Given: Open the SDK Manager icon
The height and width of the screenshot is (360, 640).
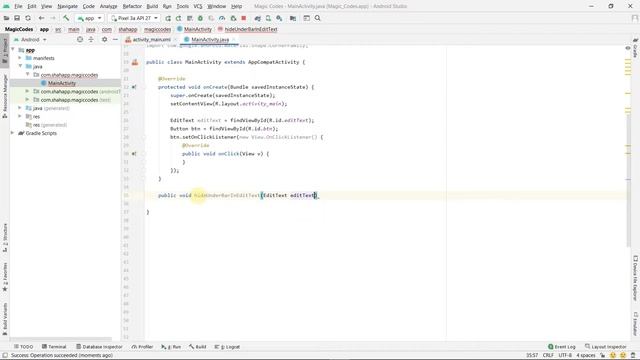Looking at the screenshot, I should [279, 18].
